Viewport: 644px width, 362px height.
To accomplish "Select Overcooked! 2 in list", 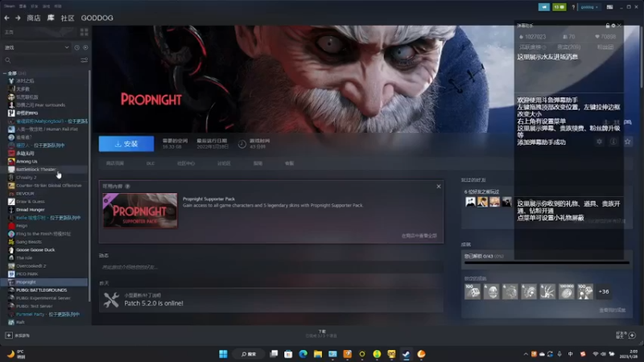I will [x=44, y=266].
